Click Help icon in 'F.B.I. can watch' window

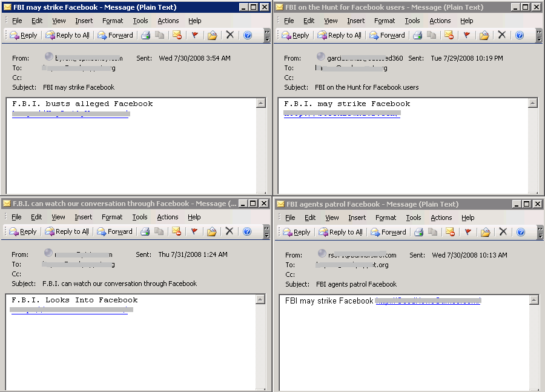tap(247, 231)
